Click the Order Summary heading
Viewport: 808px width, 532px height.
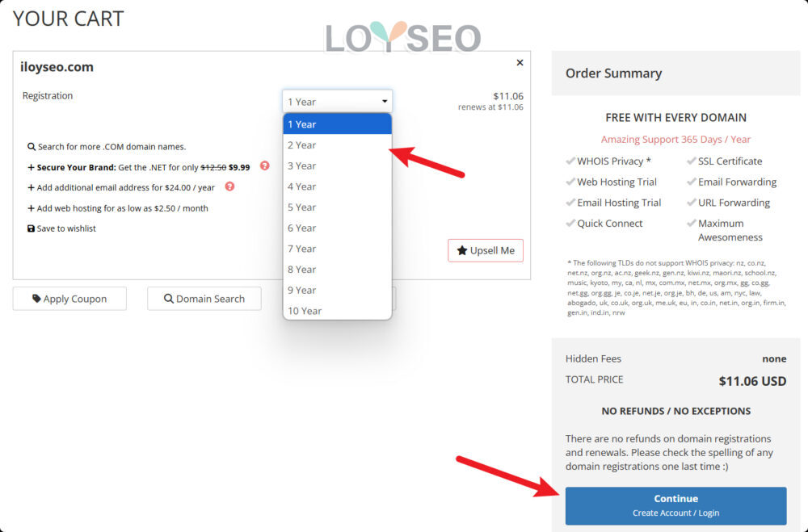point(614,73)
